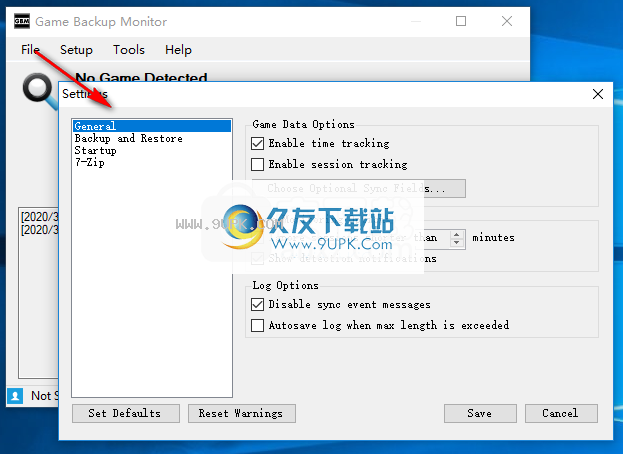Click the Save button

point(480,413)
